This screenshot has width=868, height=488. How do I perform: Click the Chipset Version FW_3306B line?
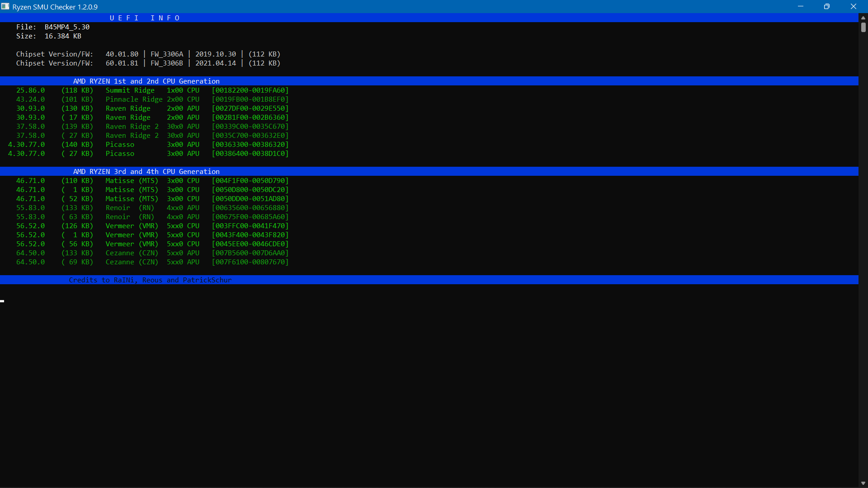pos(148,63)
